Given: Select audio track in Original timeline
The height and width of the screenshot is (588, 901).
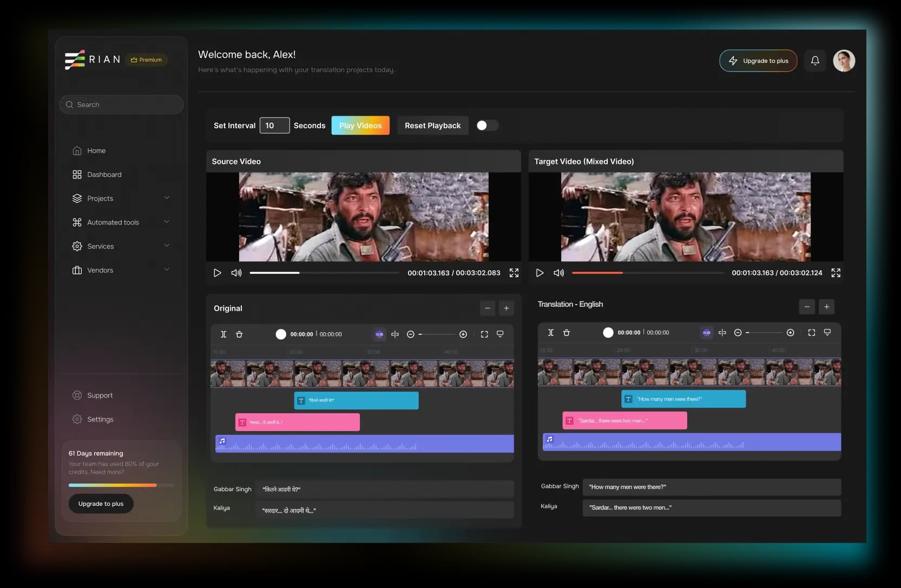Looking at the screenshot, I should tap(365, 444).
